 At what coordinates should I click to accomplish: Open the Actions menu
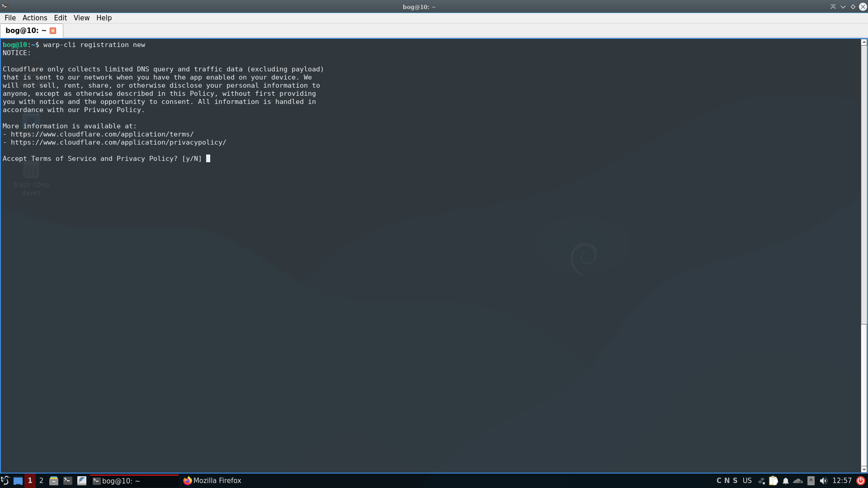(x=35, y=18)
